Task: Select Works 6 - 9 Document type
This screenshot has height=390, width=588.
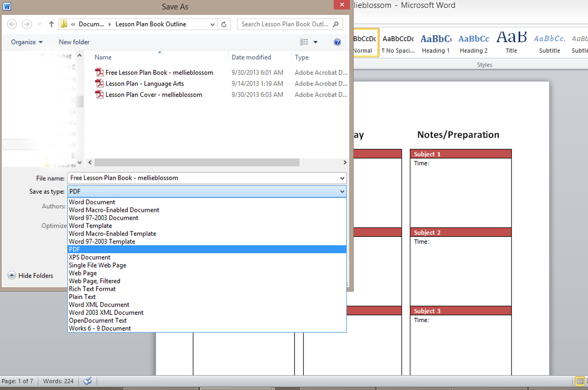Action: coord(207,328)
